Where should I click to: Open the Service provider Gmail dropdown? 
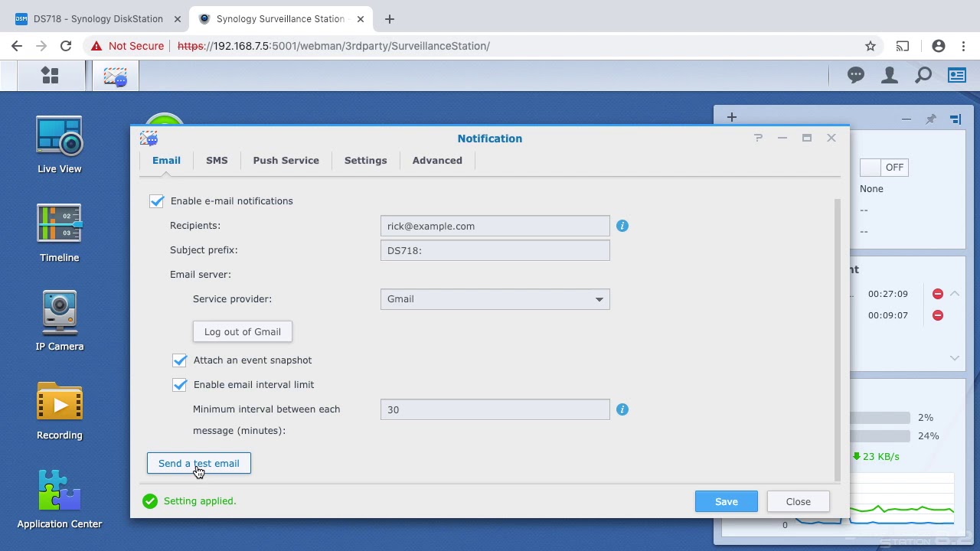point(495,299)
